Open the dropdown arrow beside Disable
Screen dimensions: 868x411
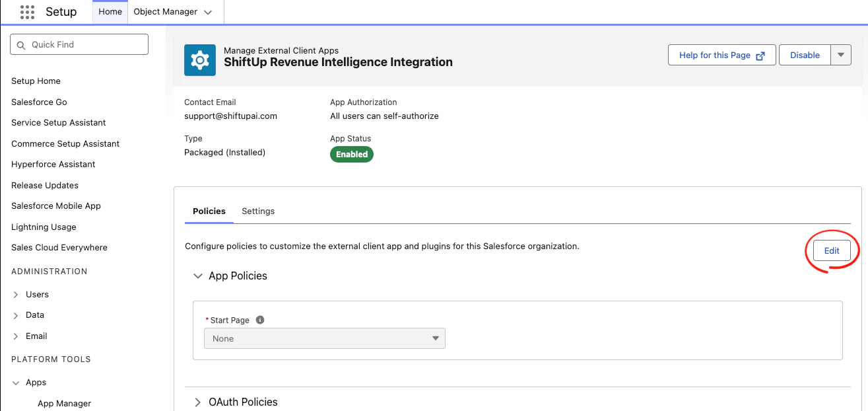point(840,55)
